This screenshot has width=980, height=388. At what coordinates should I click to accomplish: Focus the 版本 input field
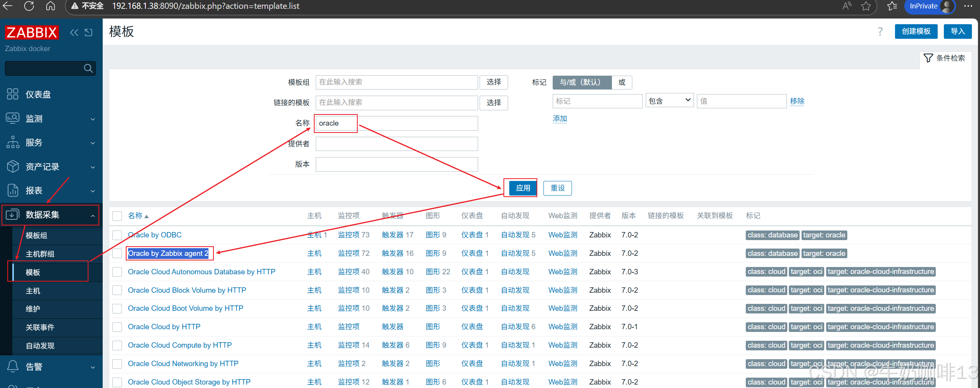(397, 164)
